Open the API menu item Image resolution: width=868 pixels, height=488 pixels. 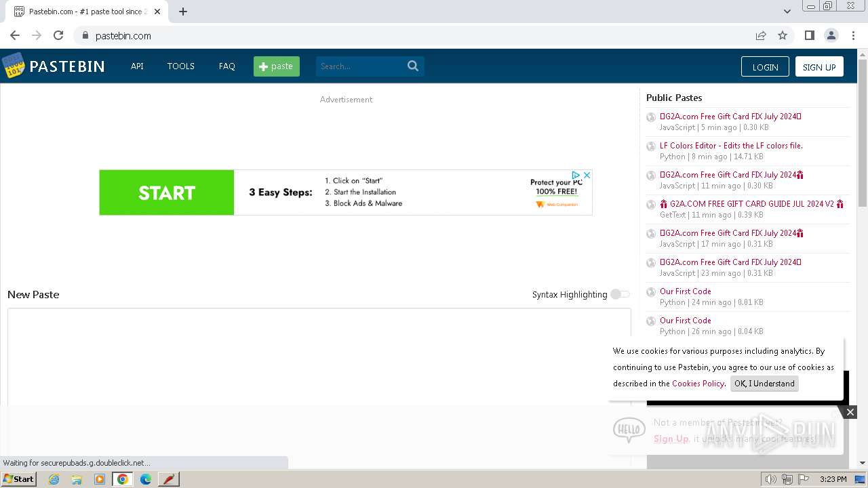point(137,66)
